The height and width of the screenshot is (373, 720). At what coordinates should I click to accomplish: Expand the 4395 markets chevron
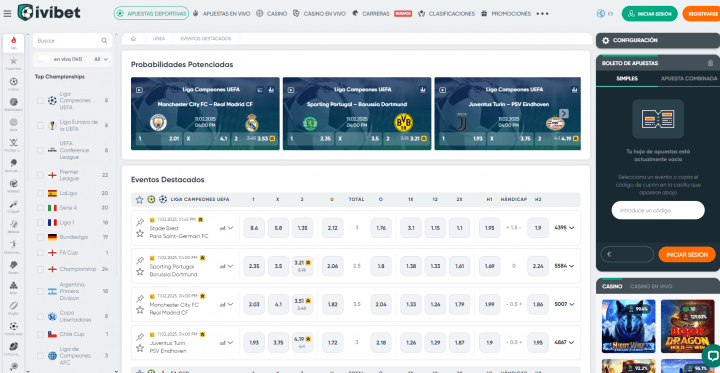click(571, 227)
